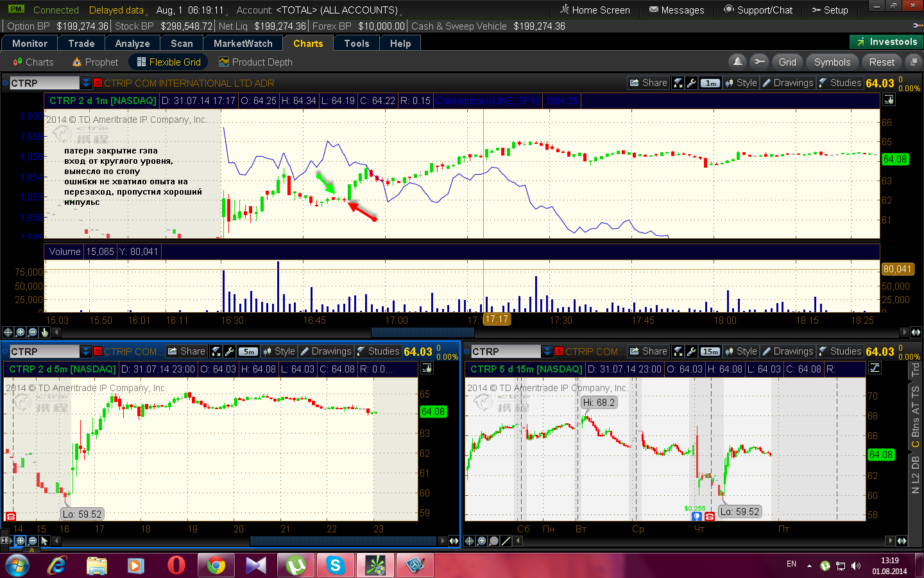The height and width of the screenshot is (578, 924).
Task: Click the CTRP symbol field in 15m chart
Action: tap(506, 351)
